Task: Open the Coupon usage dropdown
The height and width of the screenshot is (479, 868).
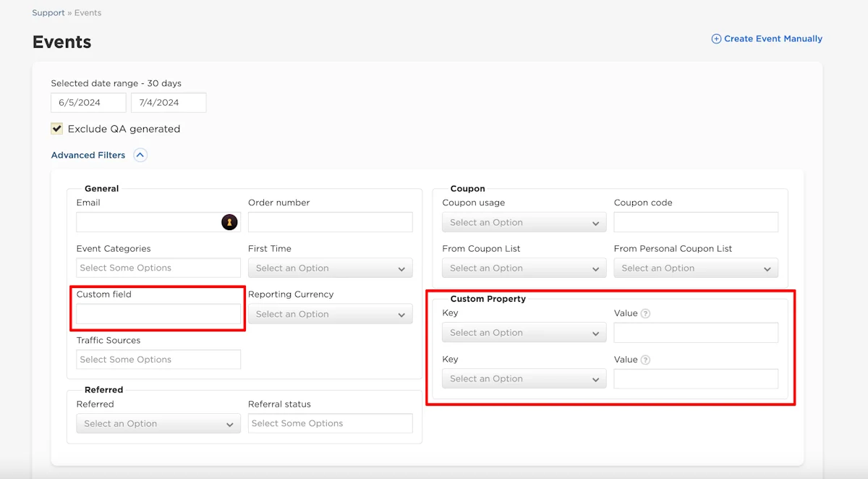Action: [x=524, y=222]
